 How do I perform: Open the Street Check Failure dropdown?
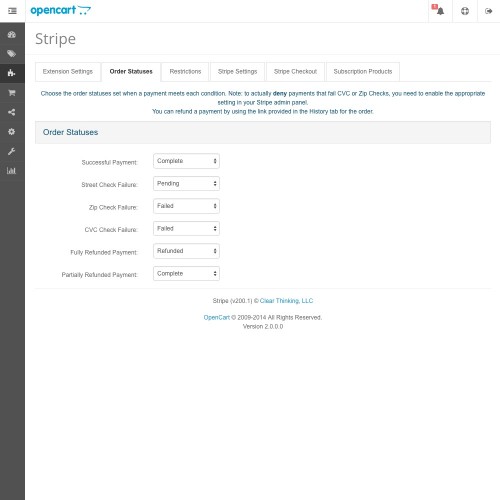click(x=186, y=184)
